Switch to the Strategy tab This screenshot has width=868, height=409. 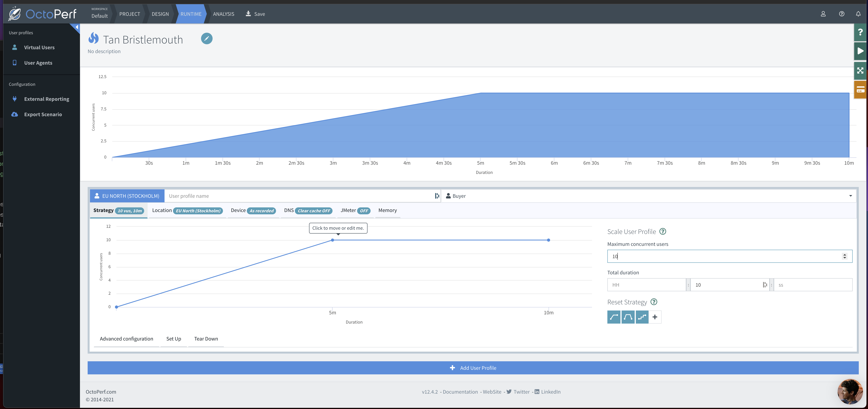[x=119, y=210]
